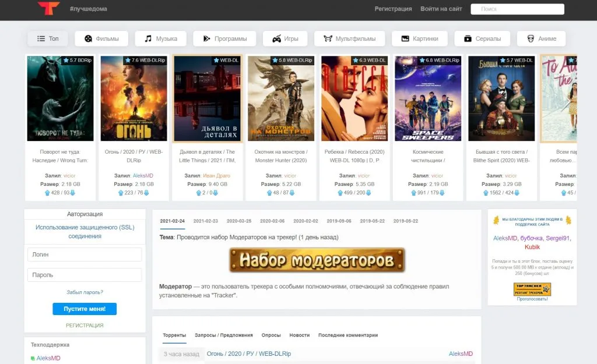
Task: Open the Дьявол в деталях poster
Action: click(x=208, y=98)
